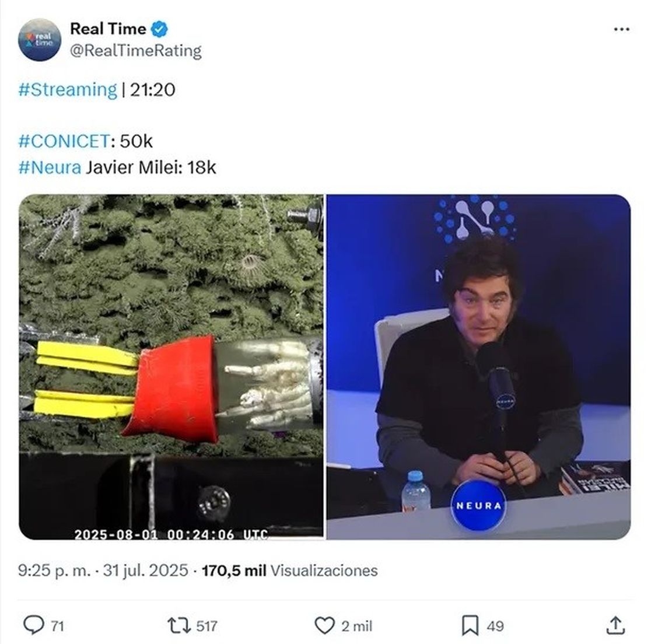Click the 71 replies count
Image resolution: width=665 pixels, height=644 pixels.
(x=57, y=626)
